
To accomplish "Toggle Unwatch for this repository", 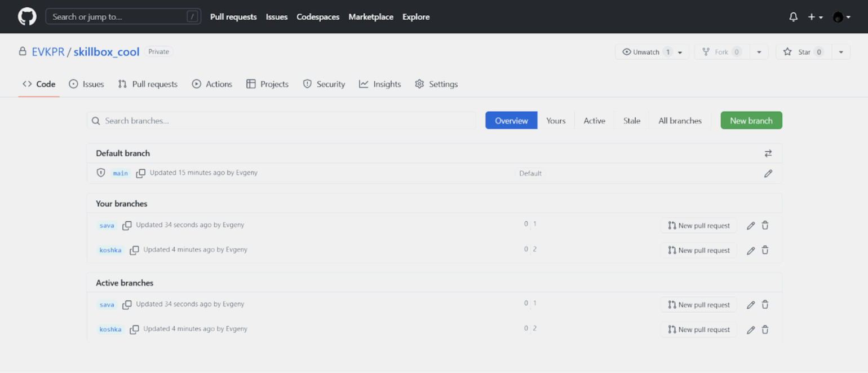I will [x=646, y=52].
